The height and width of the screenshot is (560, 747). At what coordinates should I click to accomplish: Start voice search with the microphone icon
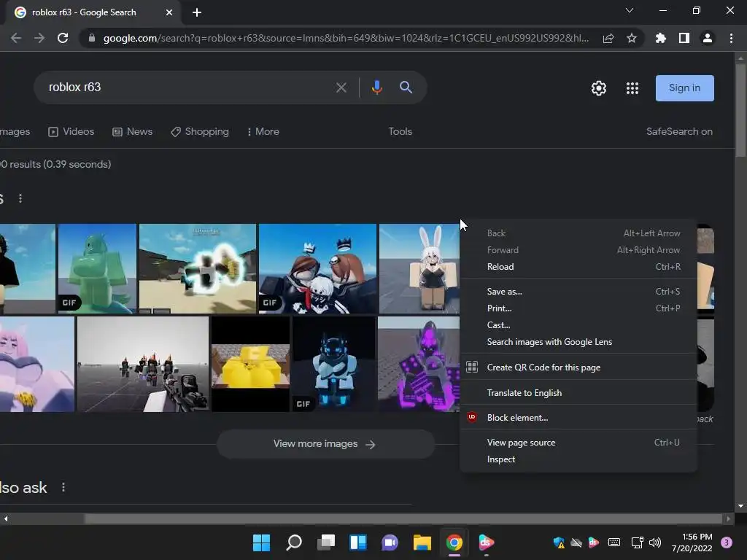click(x=377, y=87)
